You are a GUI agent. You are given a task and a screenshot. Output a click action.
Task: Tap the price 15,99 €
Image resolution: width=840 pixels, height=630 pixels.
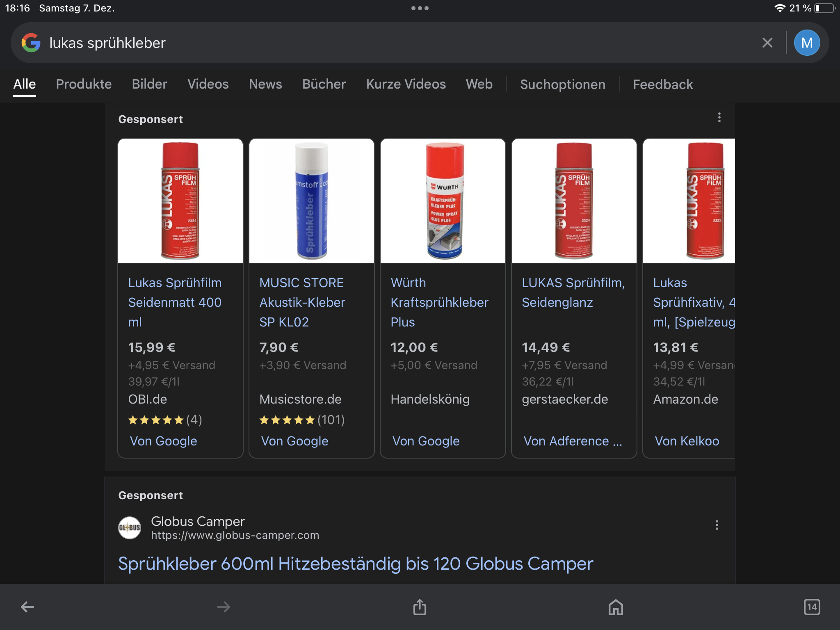151,347
